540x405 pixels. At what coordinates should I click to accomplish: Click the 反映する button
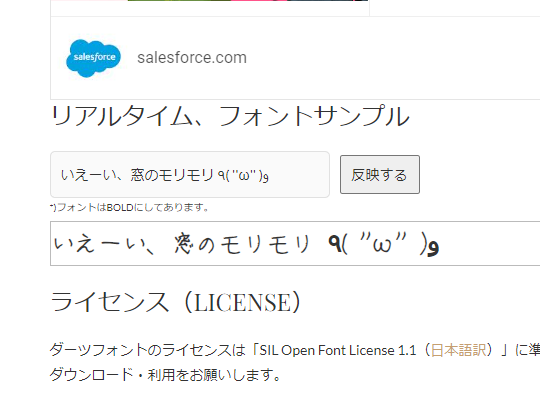pyautogui.click(x=380, y=175)
